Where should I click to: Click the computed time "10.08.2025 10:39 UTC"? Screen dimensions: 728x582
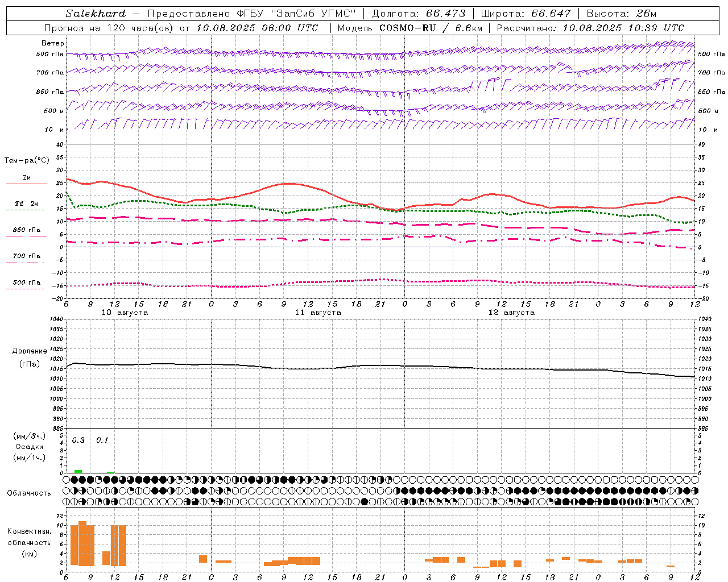pyautogui.click(x=623, y=28)
